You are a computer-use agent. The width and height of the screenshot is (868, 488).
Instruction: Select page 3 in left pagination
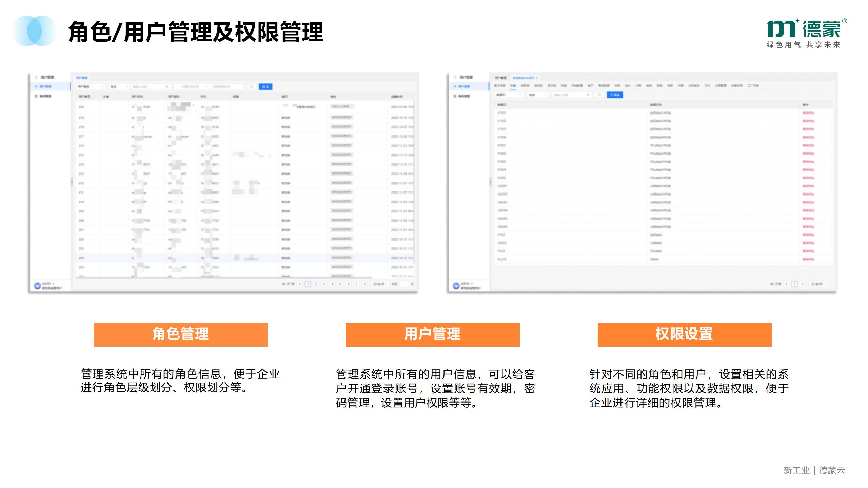324,284
